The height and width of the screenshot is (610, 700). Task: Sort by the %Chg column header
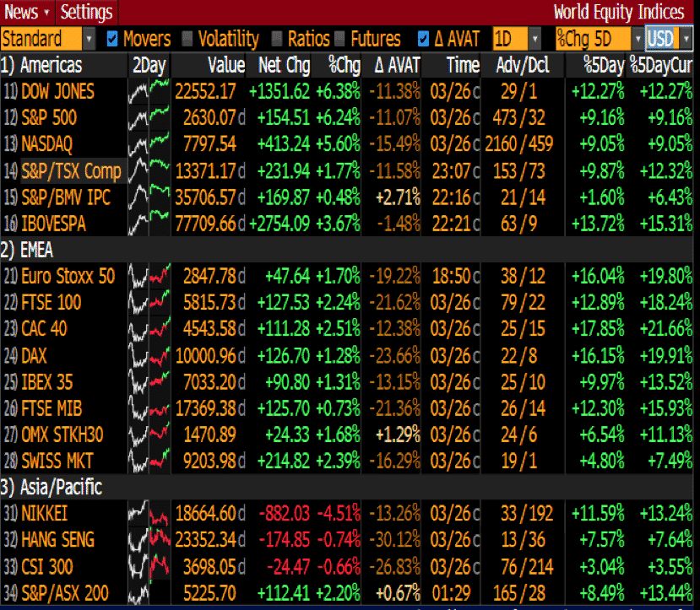(x=345, y=66)
